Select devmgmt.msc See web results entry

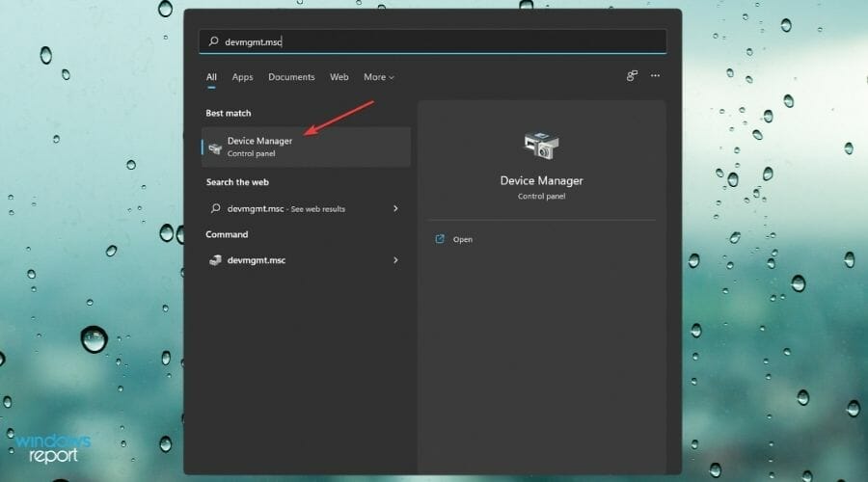click(306, 208)
